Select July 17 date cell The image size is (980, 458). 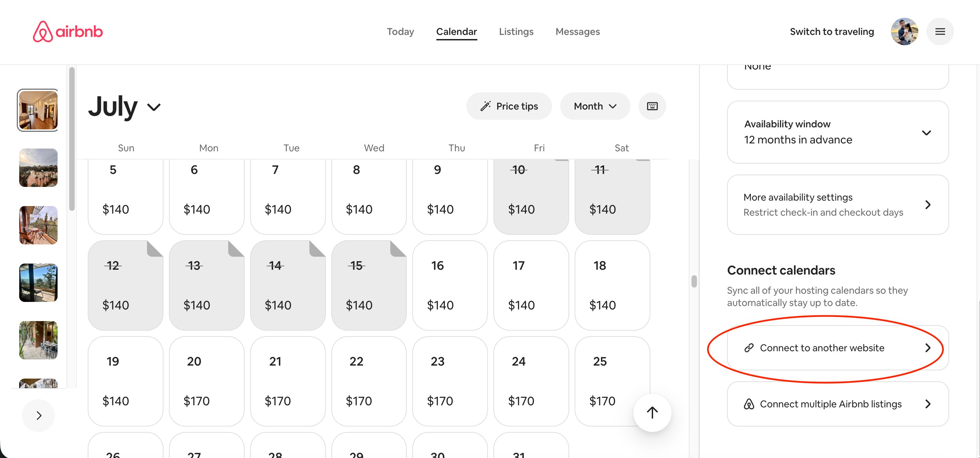[x=531, y=285]
